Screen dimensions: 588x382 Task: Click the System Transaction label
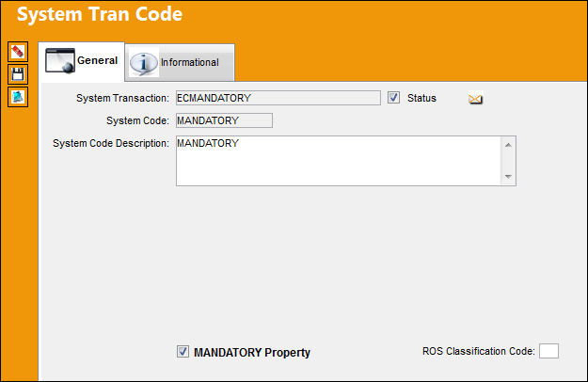pyautogui.click(x=122, y=98)
